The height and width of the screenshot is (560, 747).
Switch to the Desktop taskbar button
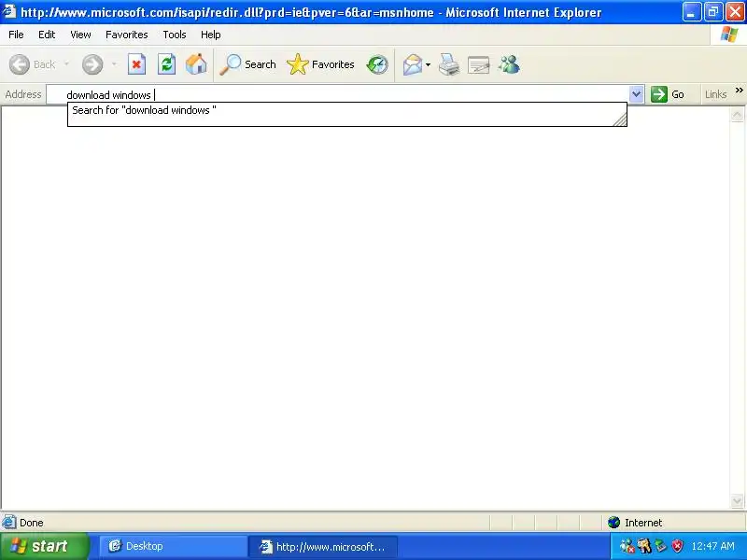point(173,546)
